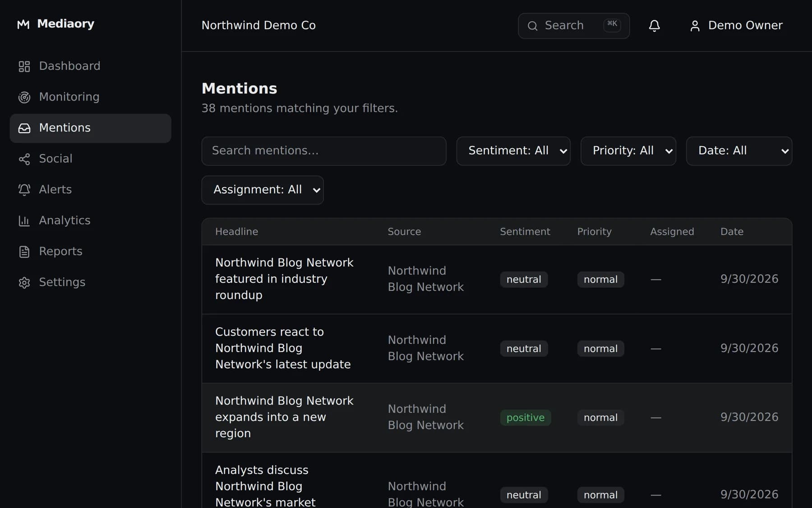Click the Mentions inbox icon
This screenshot has height=508, width=812.
(24, 128)
